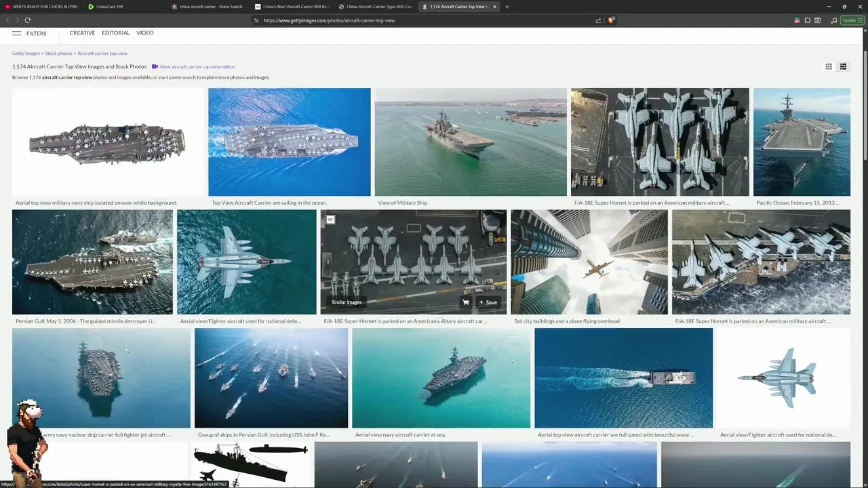The width and height of the screenshot is (868, 488).
Task: Switch to square grid layout view
Action: coord(829,66)
